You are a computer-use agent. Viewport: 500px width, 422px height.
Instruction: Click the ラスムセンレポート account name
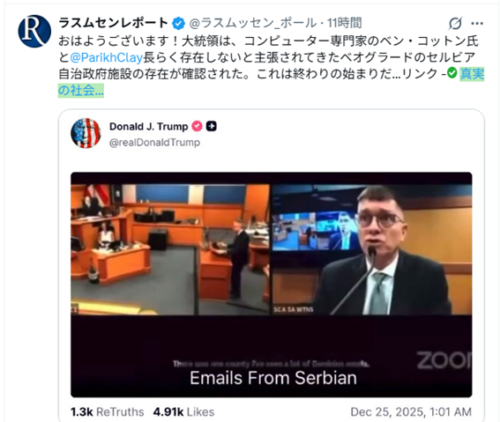[113, 23]
